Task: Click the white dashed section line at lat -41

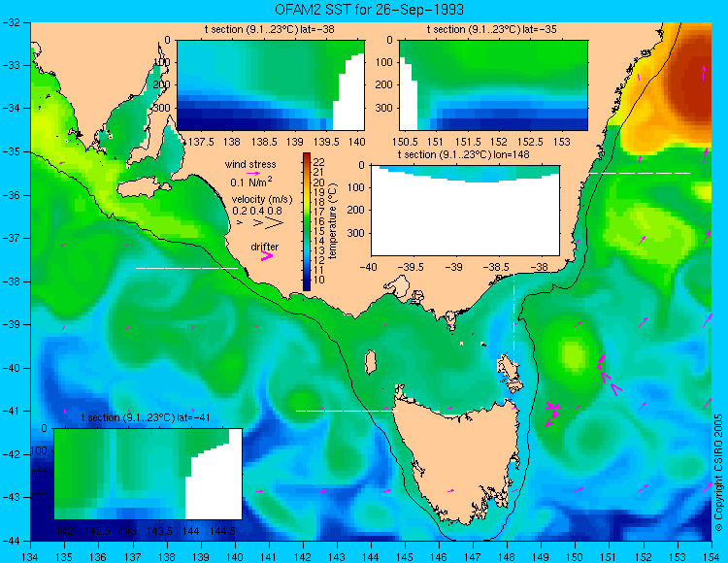Action: click(x=347, y=411)
